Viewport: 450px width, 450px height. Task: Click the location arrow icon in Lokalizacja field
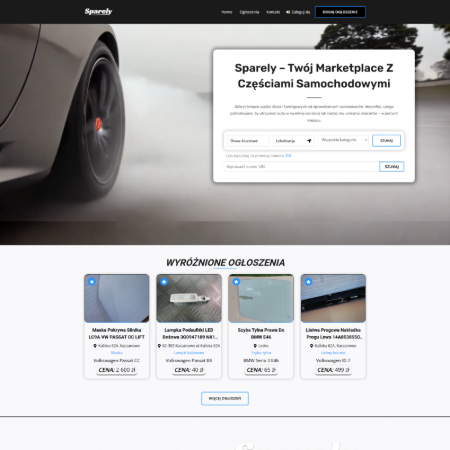click(309, 141)
